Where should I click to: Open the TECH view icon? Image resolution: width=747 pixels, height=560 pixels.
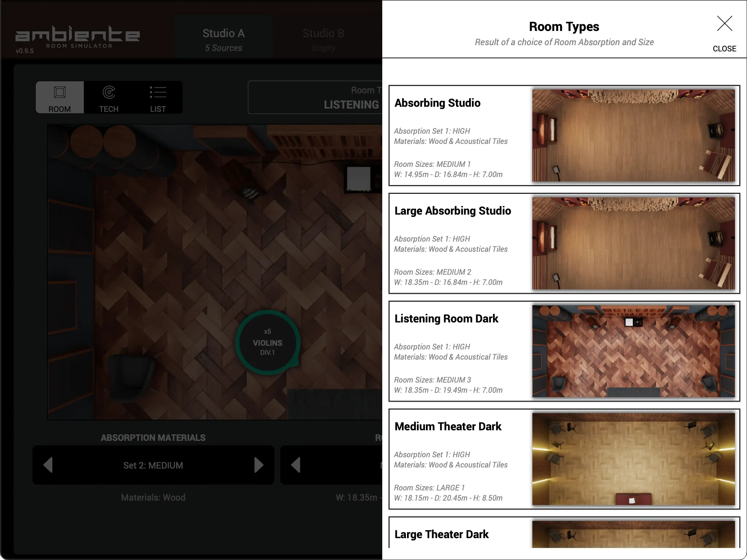coord(109,97)
